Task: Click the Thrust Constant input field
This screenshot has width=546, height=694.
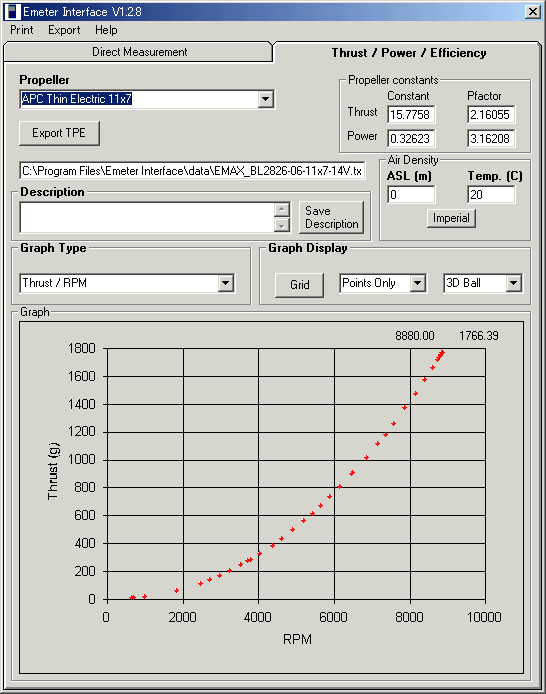Action: pyautogui.click(x=411, y=115)
